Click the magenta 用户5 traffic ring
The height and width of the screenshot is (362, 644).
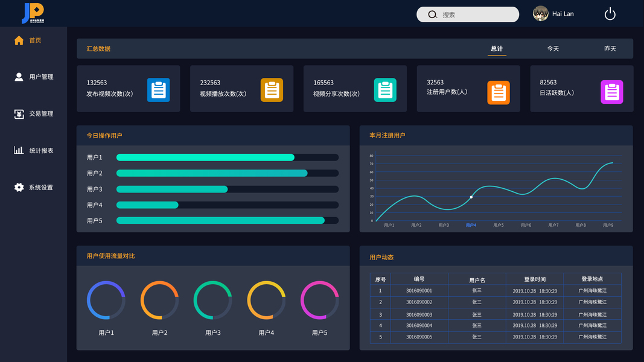pos(319,300)
